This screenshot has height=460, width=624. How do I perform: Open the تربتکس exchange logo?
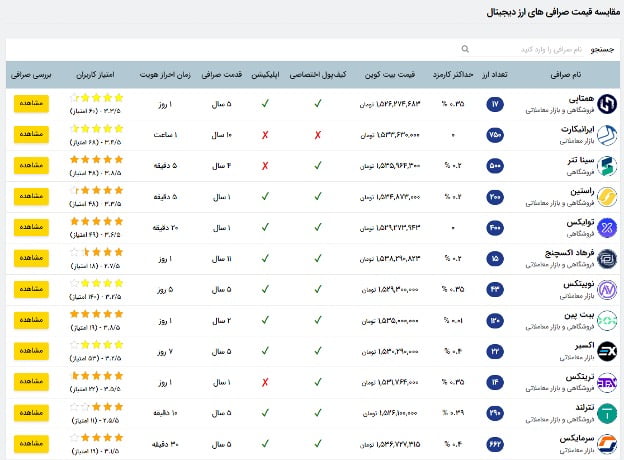607,382
